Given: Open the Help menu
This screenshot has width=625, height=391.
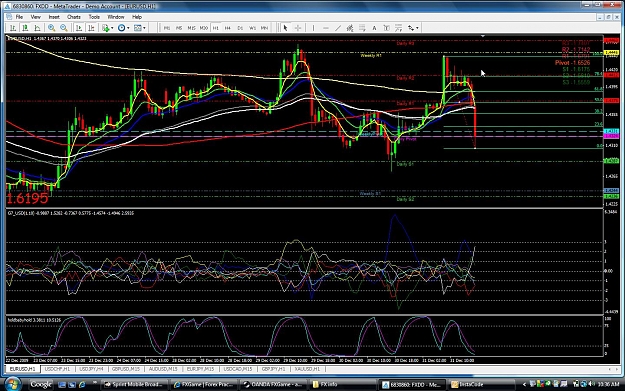Looking at the screenshot, I should click(x=137, y=17).
